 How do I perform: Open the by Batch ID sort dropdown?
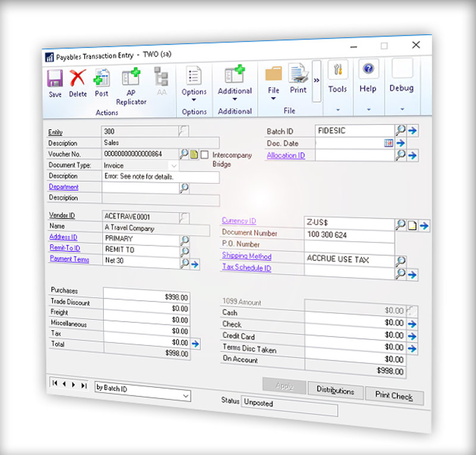186,395
